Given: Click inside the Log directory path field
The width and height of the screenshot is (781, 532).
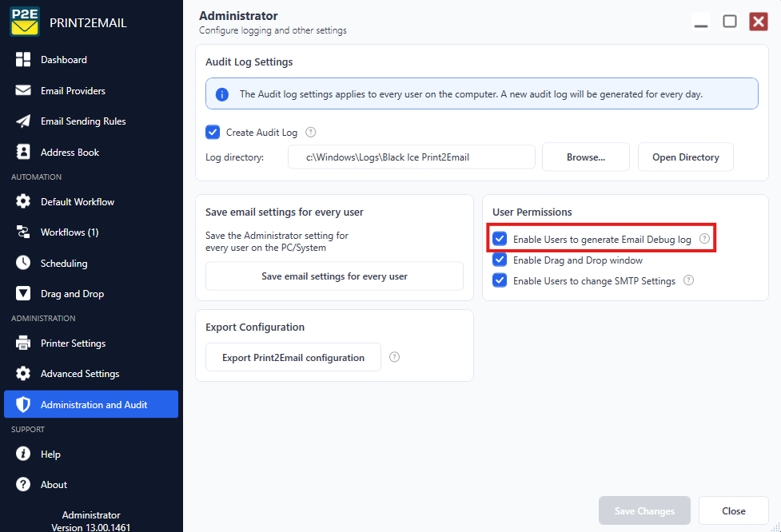Looking at the screenshot, I should pos(412,157).
